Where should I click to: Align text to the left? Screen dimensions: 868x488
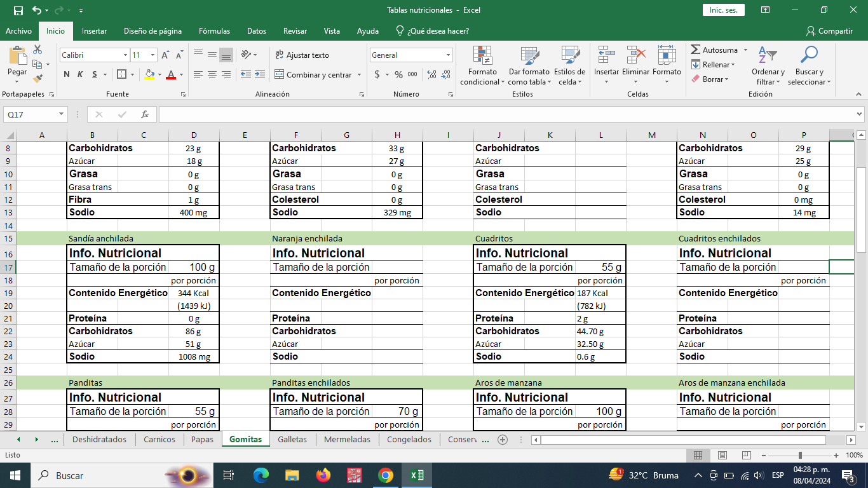pyautogui.click(x=198, y=74)
